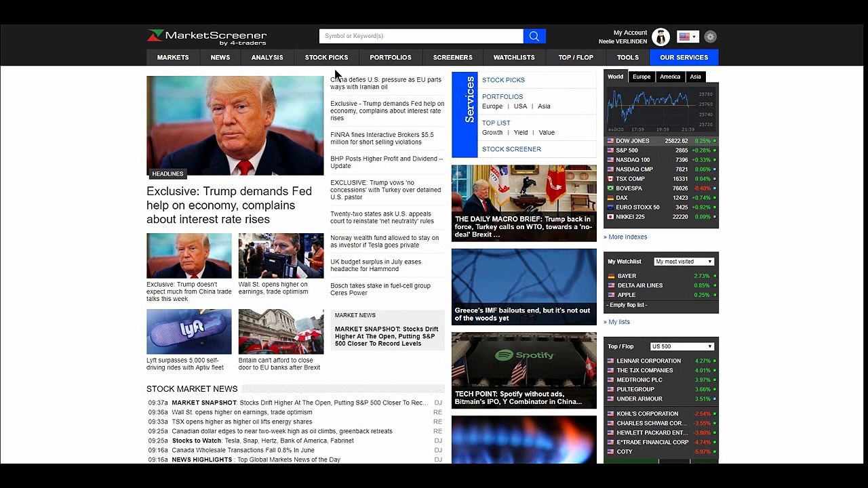This screenshot has width=868, height=488.
Task: Open headline 'Exclusive: Trump demands Fed help on economy'
Action: [229, 205]
